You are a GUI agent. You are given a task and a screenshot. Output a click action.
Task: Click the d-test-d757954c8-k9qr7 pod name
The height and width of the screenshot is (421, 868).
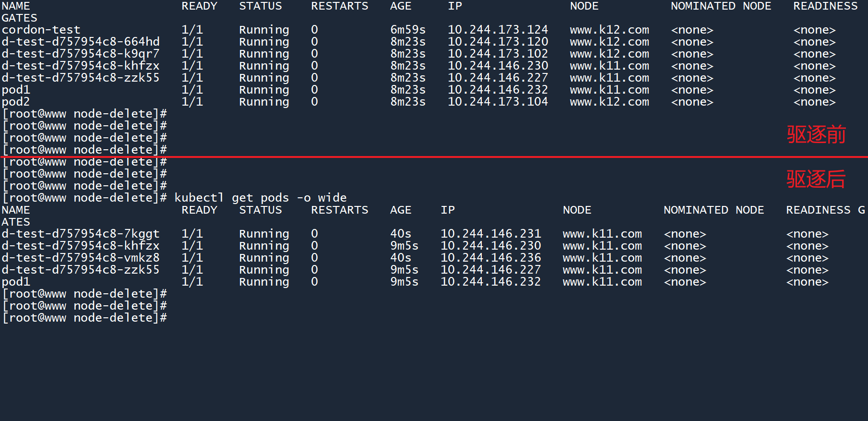[81, 54]
